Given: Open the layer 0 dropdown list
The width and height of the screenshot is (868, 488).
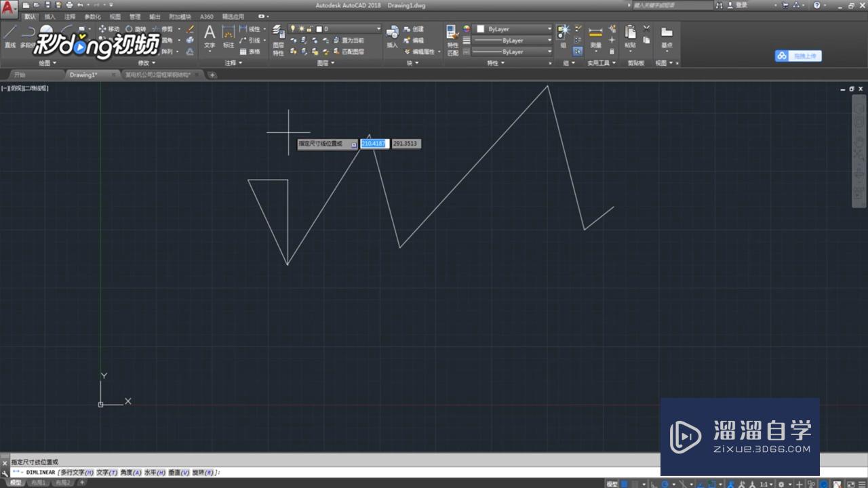Looking at the screenshot, I should 378,29.
